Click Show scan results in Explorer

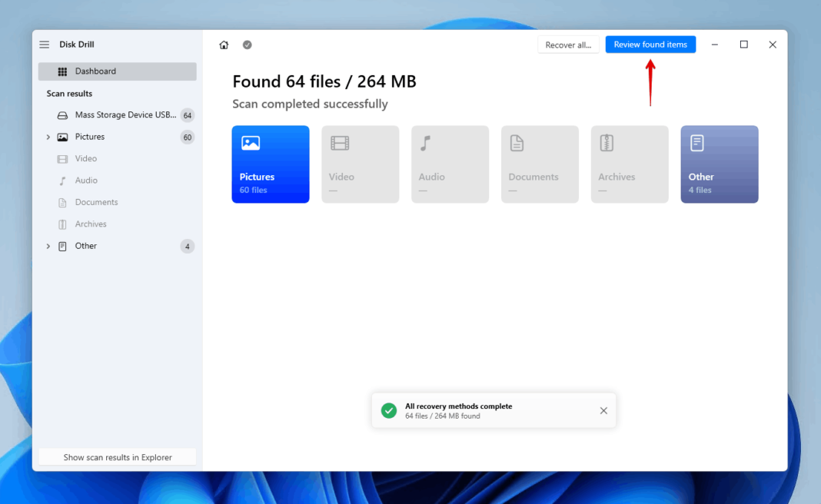pyautogui.click(x=116, y=456)
